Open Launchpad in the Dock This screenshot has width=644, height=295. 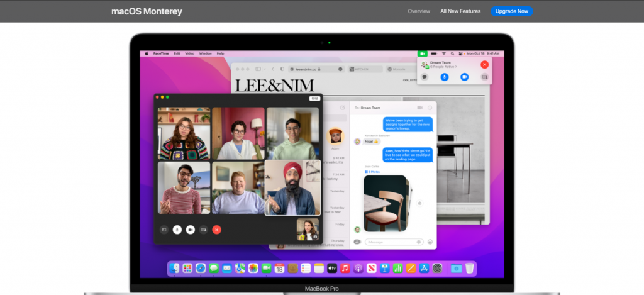[x=187, y=269]
